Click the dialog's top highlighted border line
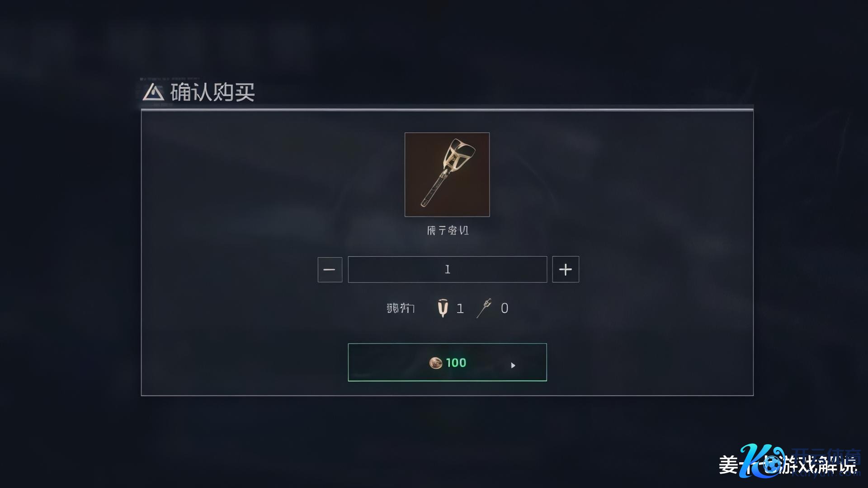868x488 pixels. point(447,109)
